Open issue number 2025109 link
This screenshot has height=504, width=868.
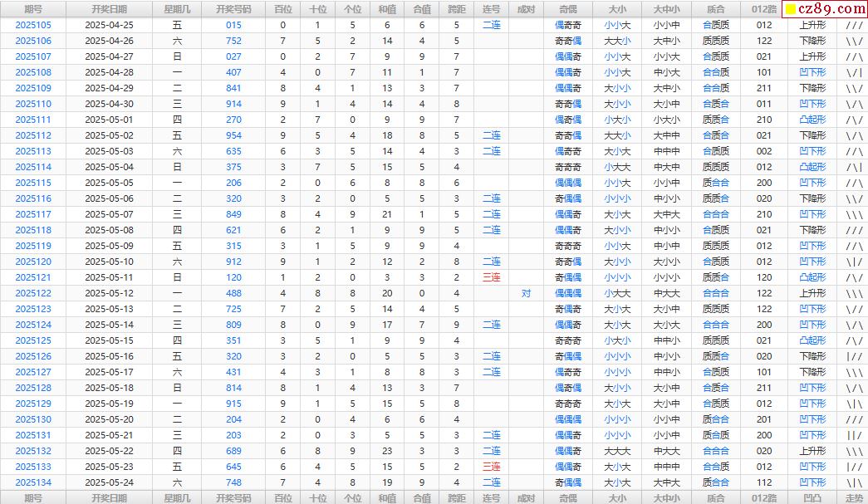coord(33,88)
